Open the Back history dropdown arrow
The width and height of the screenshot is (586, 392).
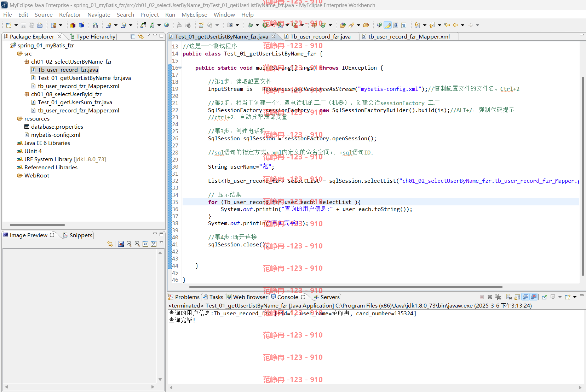463,25
